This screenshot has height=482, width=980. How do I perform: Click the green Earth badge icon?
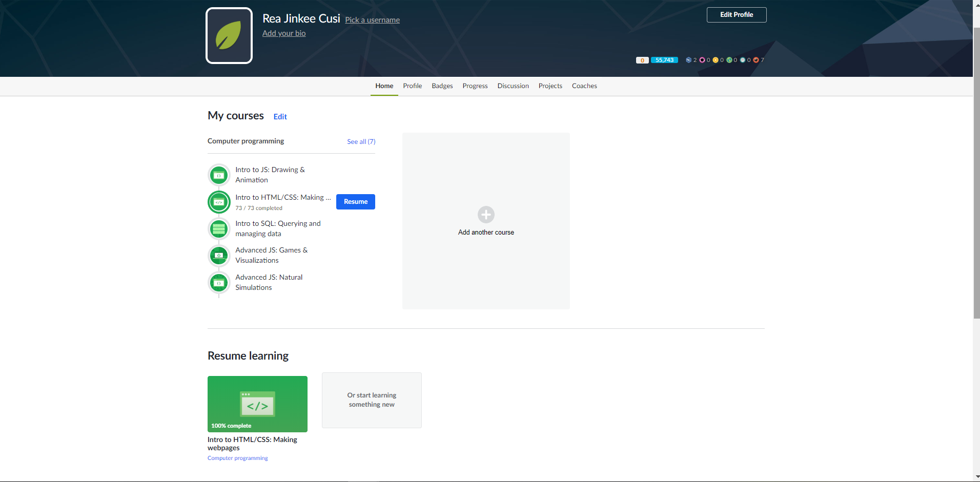729,60
